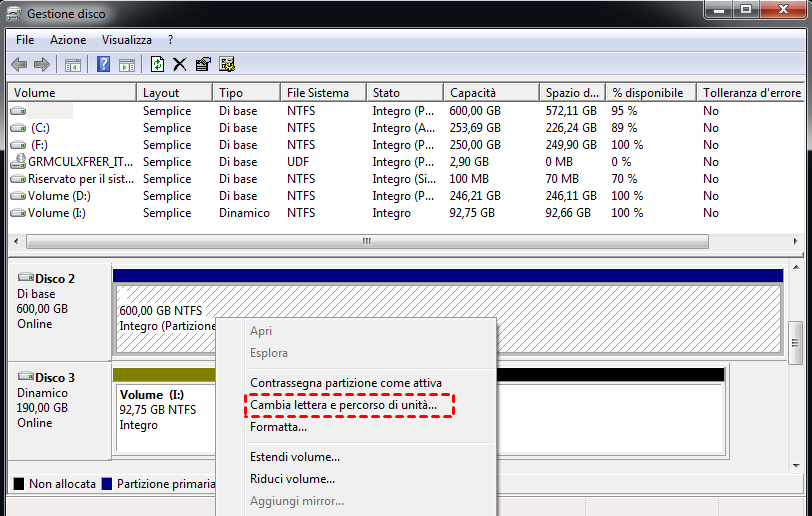This screenshot has width=812, height=516.
Task: Show the action pane toolbar icon
Action: tap(127, 65)
